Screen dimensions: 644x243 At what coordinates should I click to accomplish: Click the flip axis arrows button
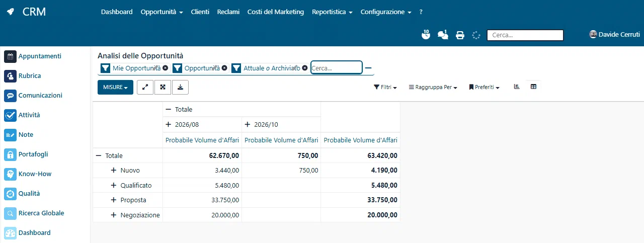pos(145,87)
